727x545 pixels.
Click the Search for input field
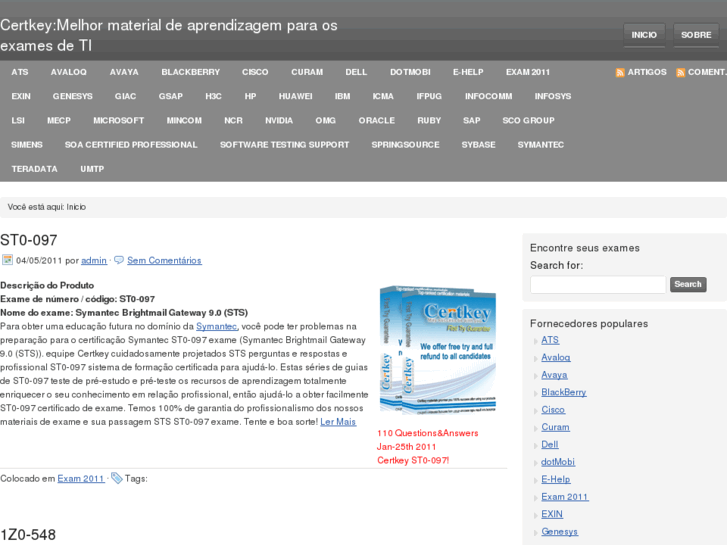click(598, 284)
